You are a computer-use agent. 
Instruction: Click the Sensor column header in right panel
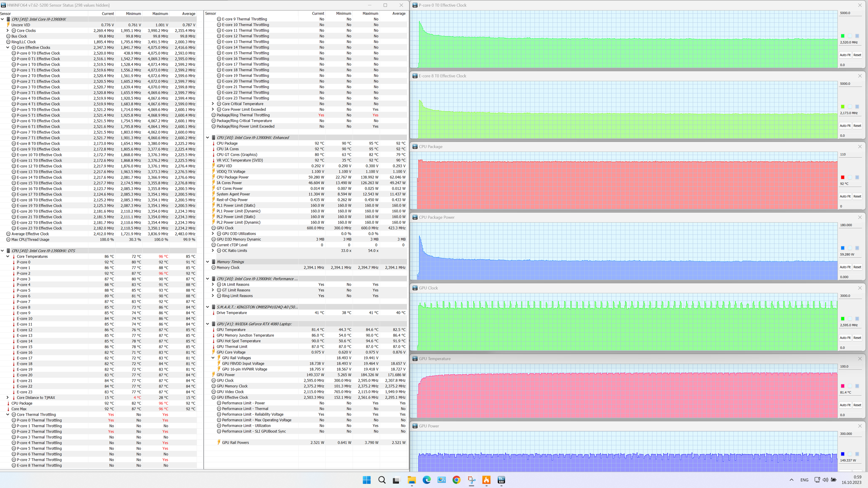pos(211,14)
